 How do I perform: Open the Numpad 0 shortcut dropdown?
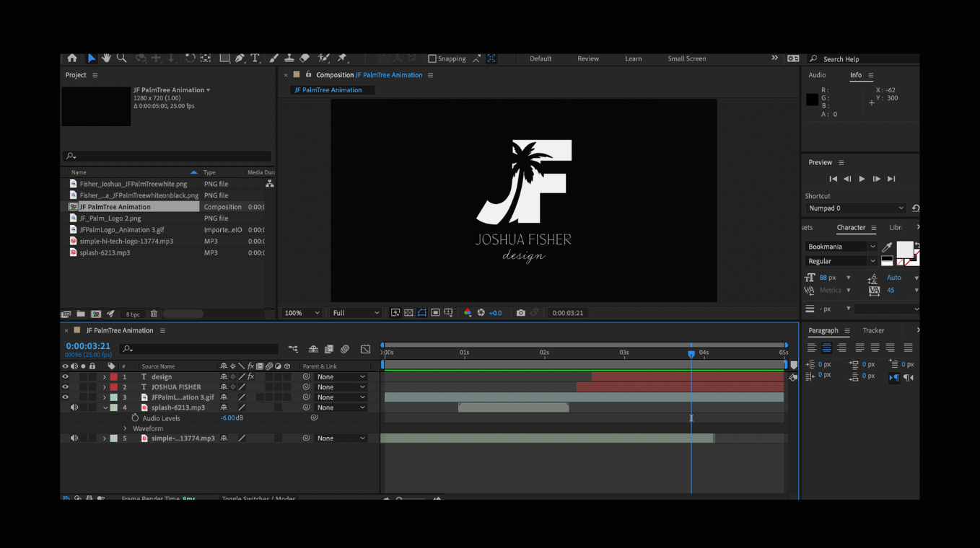[x=856, y=208]
